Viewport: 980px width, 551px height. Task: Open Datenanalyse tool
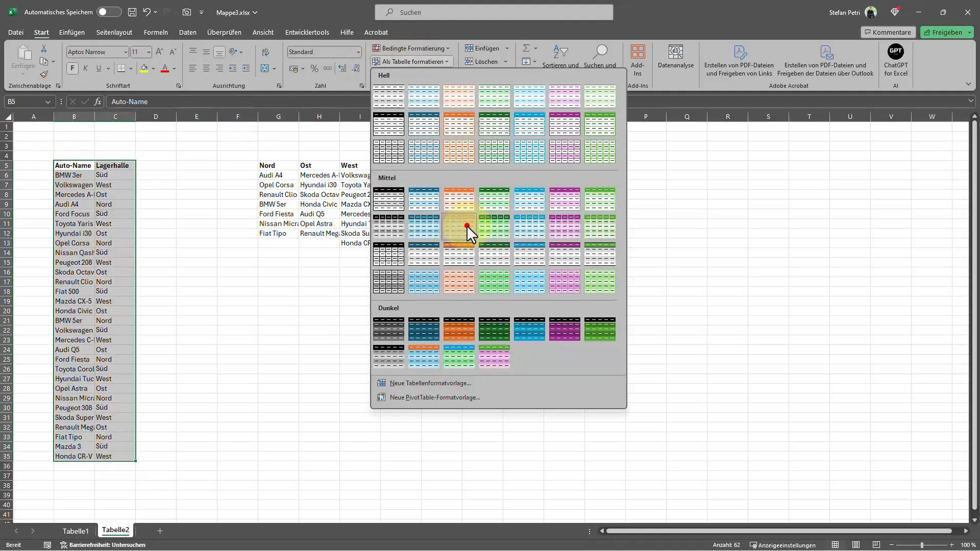pos(676,56)
